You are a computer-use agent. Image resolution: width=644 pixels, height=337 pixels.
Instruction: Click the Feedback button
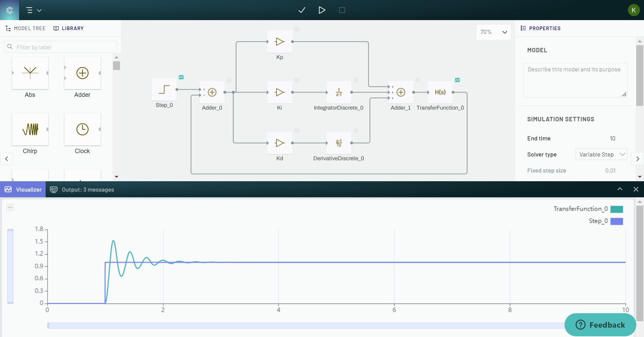pyautogui.click(x=600, y=325)
